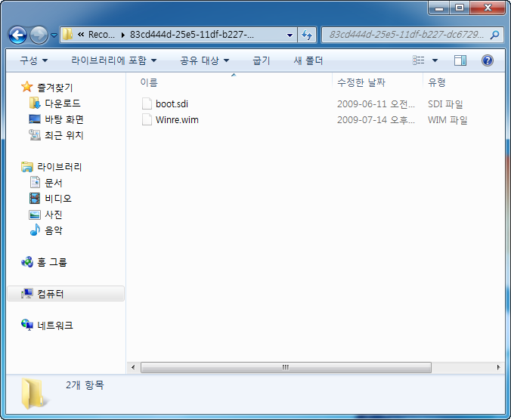The height and width of the screenshot is (420, 511).
Task: Click the folder icon in address bar
Action: (67, 34)
